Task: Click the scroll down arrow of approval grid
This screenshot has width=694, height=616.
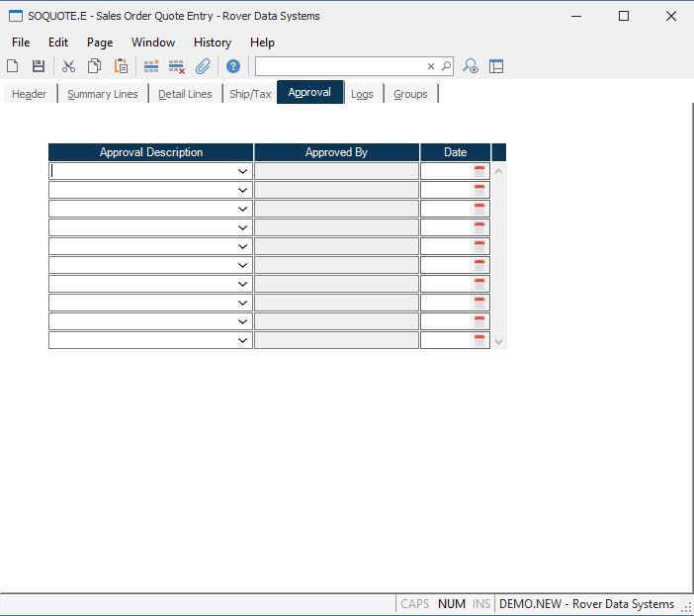Action: tap(498, 341)
